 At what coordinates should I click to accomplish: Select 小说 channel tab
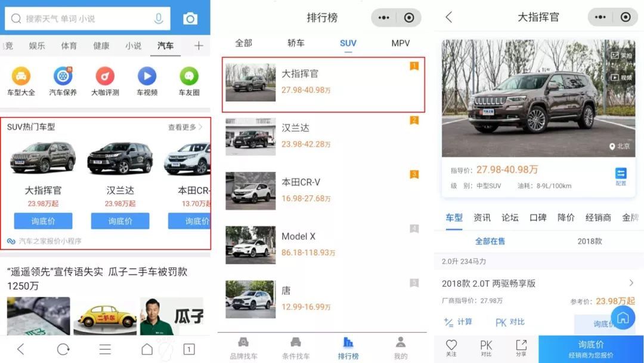134,45
